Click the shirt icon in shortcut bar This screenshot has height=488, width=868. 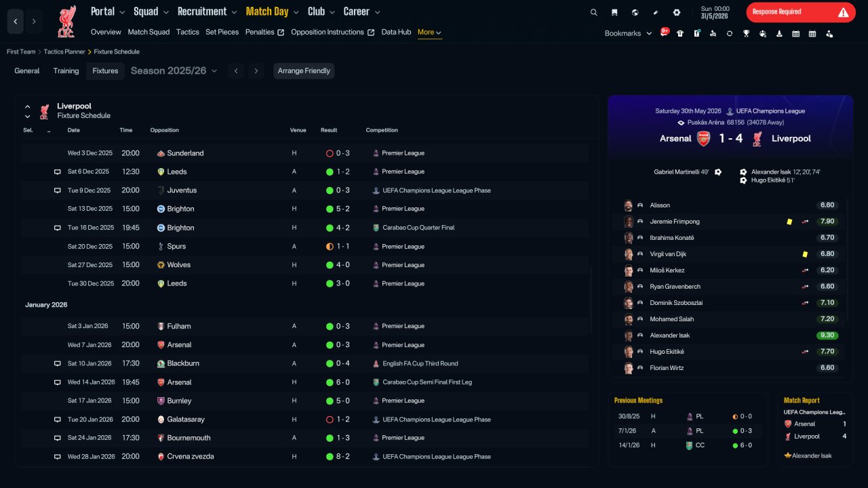pos(680,33)
